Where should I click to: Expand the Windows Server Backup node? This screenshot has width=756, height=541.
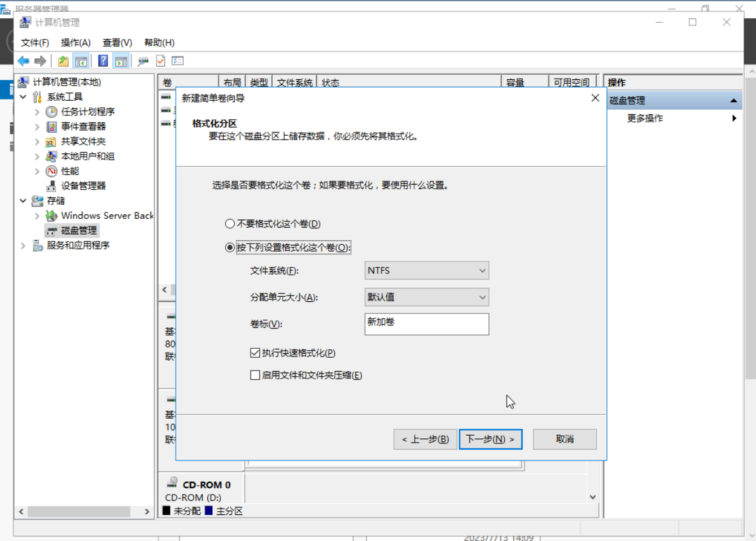[x=37, y=216]
